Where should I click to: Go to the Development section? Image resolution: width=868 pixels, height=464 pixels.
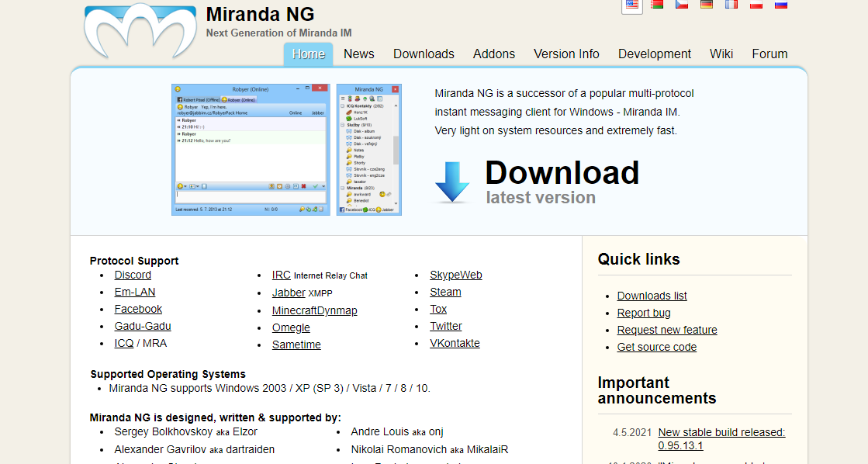click(655, 54)
